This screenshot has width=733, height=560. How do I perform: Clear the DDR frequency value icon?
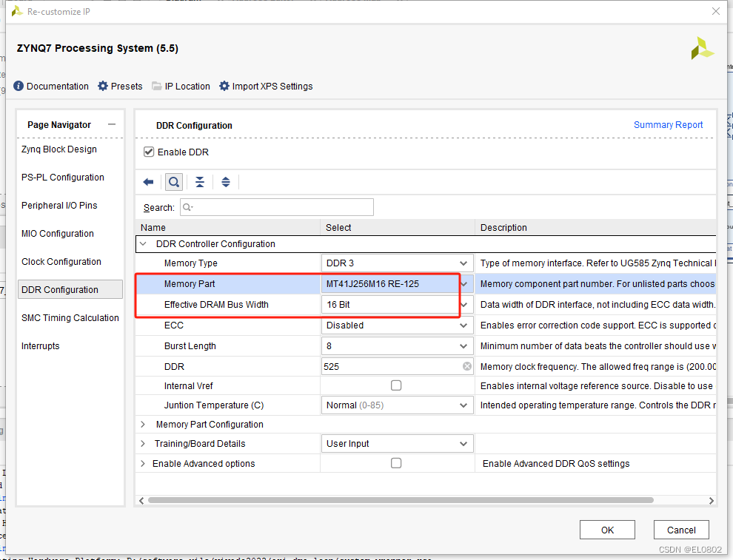coord(467,366)
